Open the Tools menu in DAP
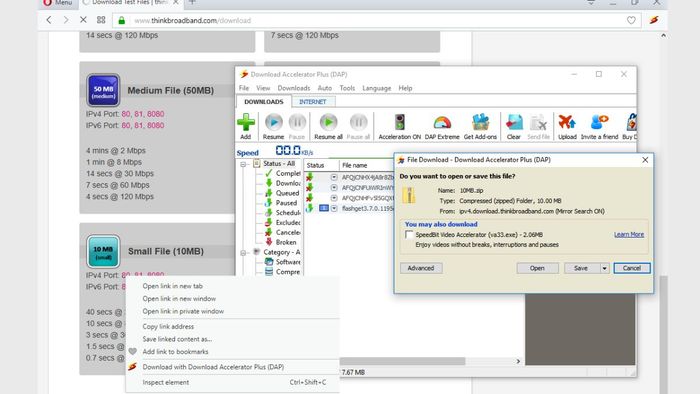This screenshot has width=700, height=394. click(347, 88)
